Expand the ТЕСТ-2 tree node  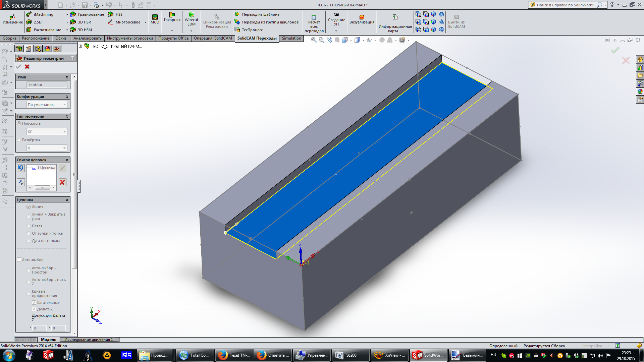pos(80,46)
